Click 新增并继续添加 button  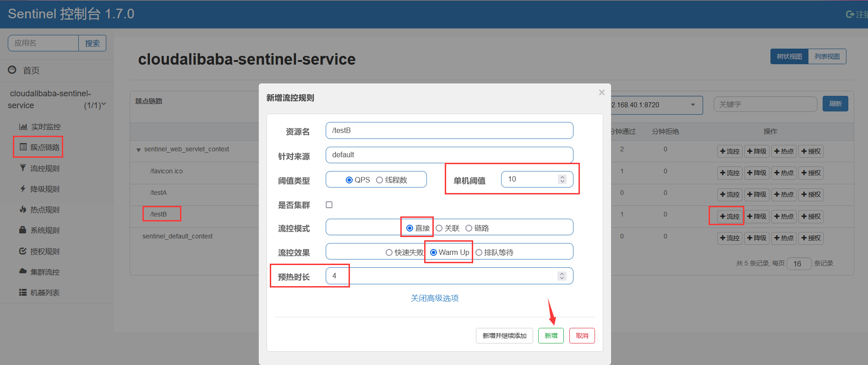[504, 336]
